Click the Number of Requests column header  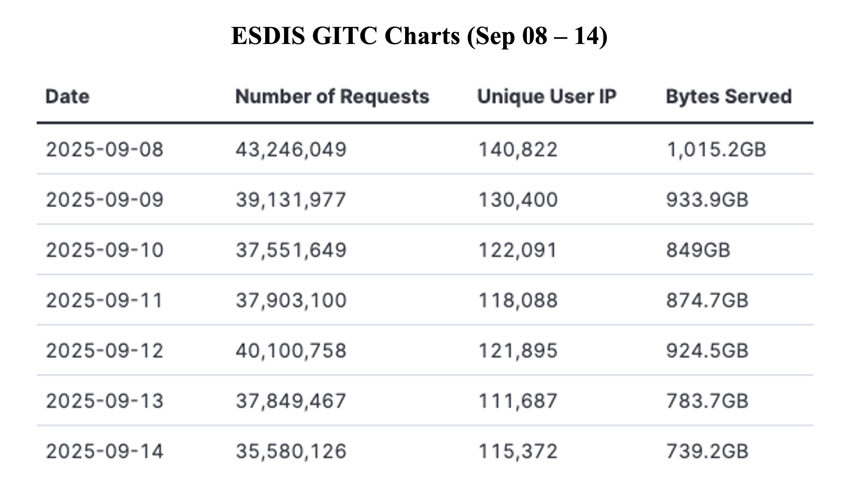(332, 97)
